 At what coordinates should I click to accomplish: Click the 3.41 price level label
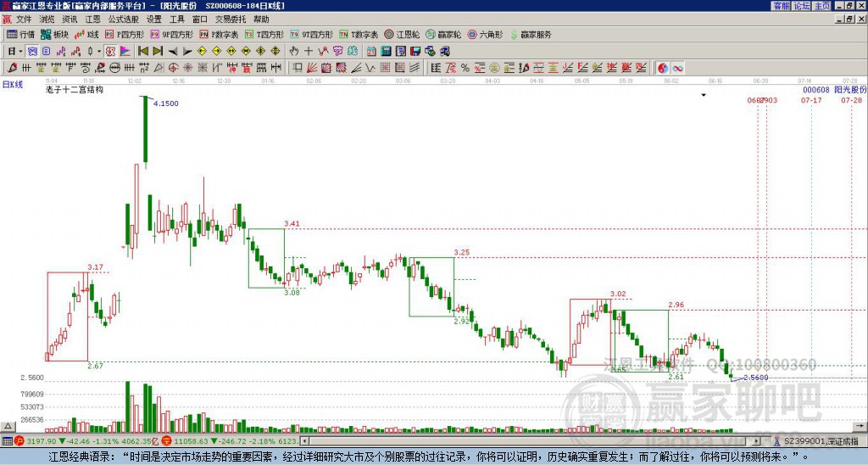point(292,224)
